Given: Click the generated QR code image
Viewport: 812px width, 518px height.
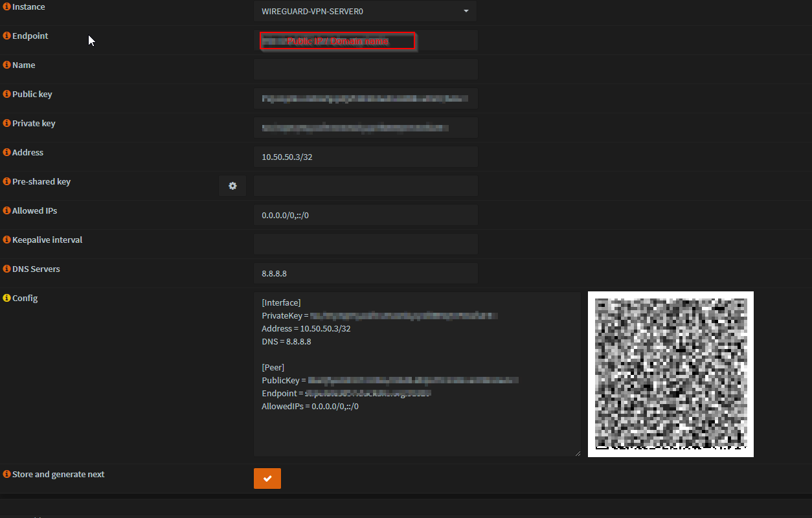Looking at the screenshot, I should pyautogui.click(x=670, y=374).
